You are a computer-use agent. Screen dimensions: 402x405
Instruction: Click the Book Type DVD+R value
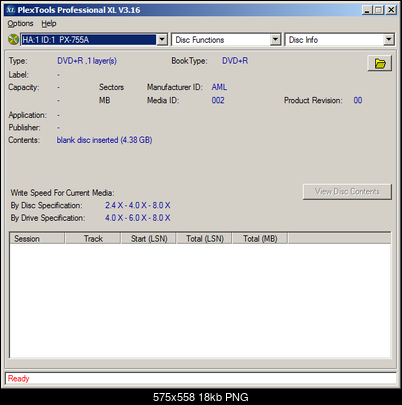[x=235, y=61]
